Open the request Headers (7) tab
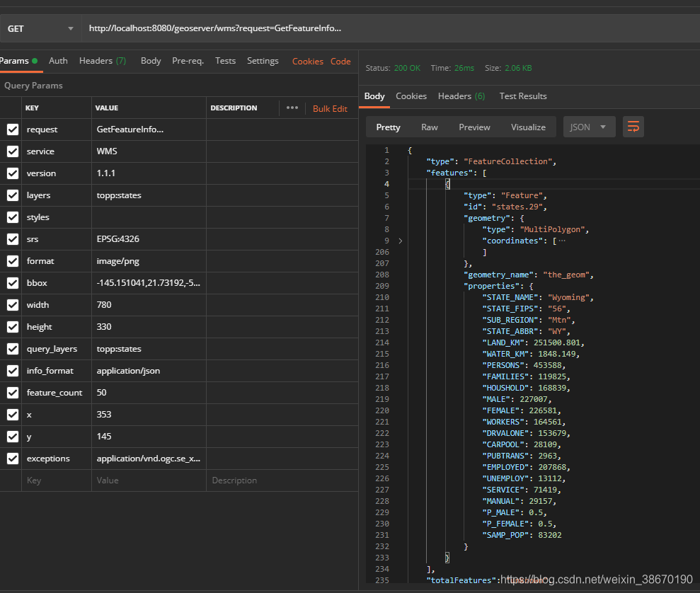The height and width of the screenshot is (593, 700). pyautogui.click(x=103, y=61)
